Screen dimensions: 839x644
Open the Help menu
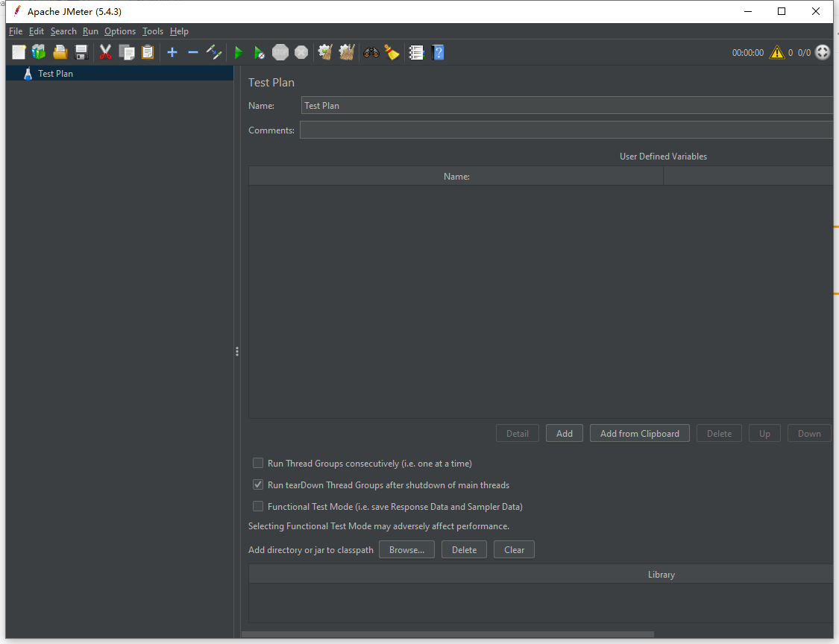click(179, 31)
